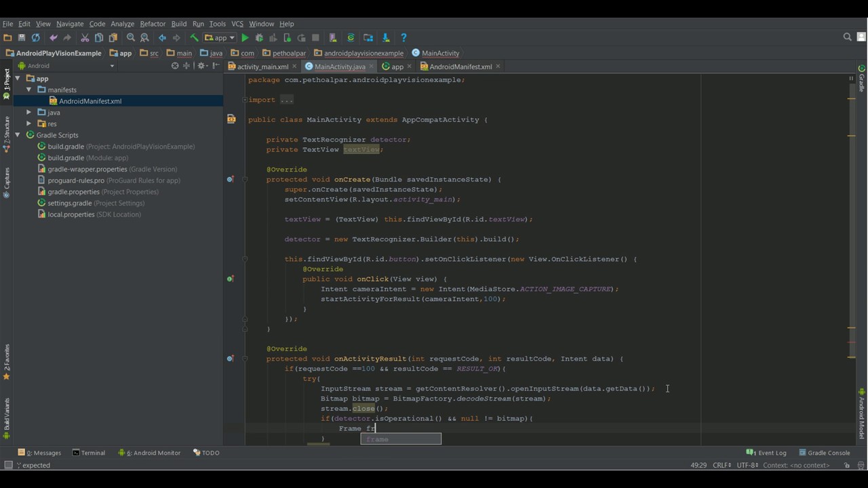Navigate Forward with the gray arrow
Viewport: 868px width, 488px height.
coord(176,38)
